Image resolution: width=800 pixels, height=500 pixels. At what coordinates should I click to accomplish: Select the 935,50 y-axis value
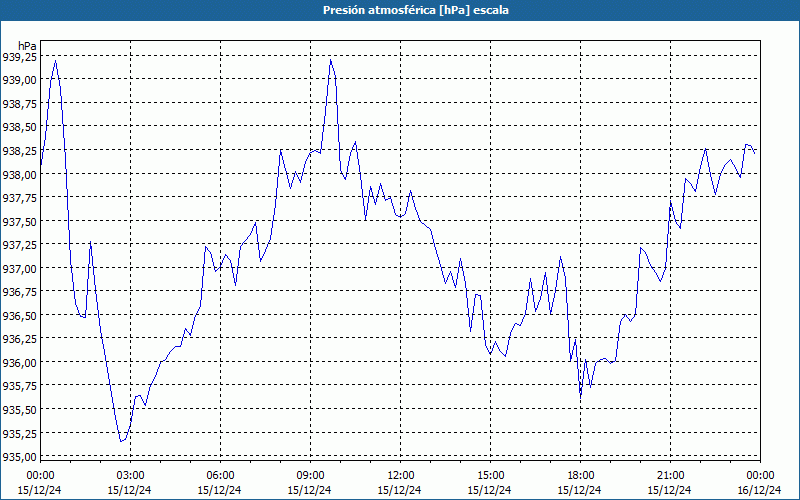coord(19,410)
